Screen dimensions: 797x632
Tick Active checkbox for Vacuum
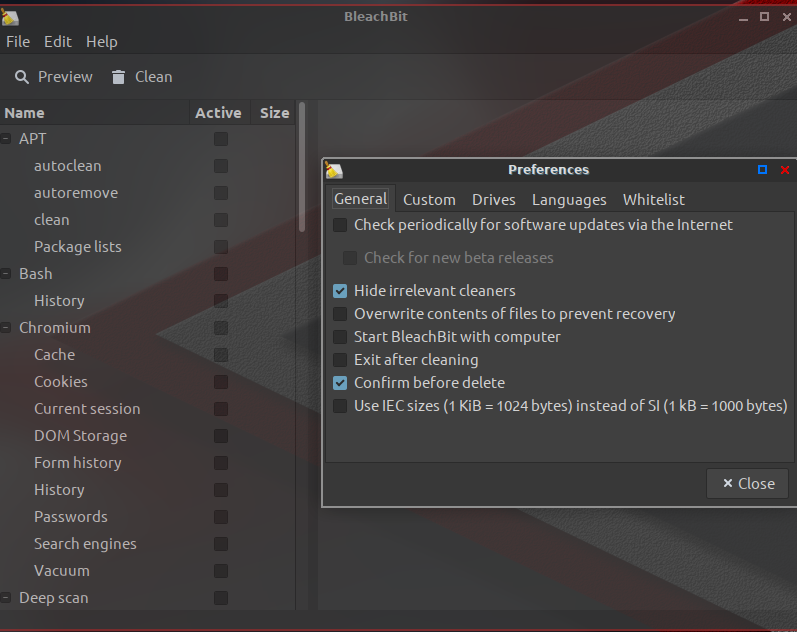click(221, 570)
